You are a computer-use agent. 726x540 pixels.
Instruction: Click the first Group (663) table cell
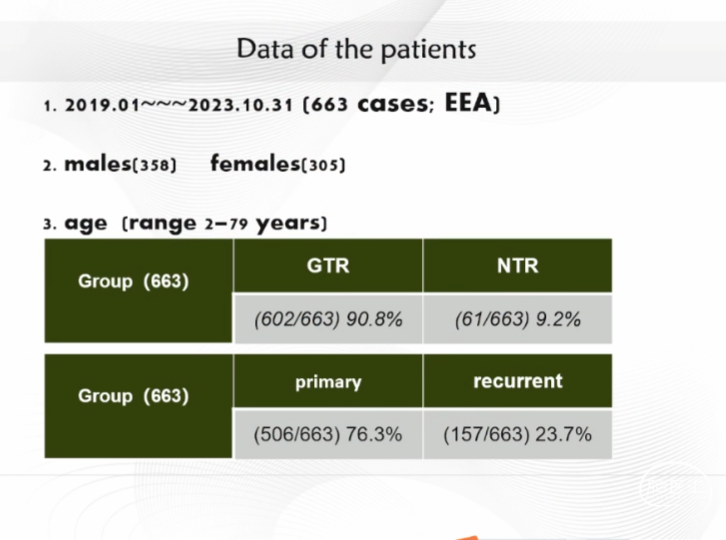[138, 291]
